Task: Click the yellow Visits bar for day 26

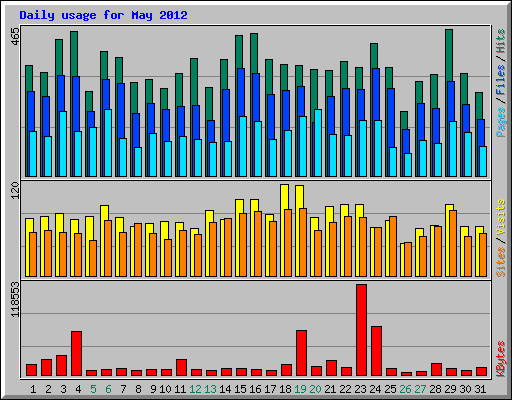Action: point(402,260)
